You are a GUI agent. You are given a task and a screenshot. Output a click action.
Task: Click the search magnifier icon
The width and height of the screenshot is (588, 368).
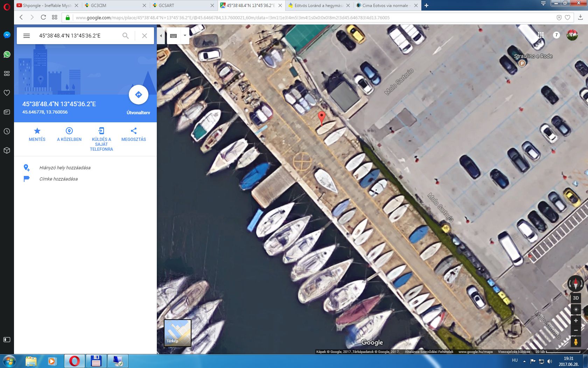coord(125,36)
